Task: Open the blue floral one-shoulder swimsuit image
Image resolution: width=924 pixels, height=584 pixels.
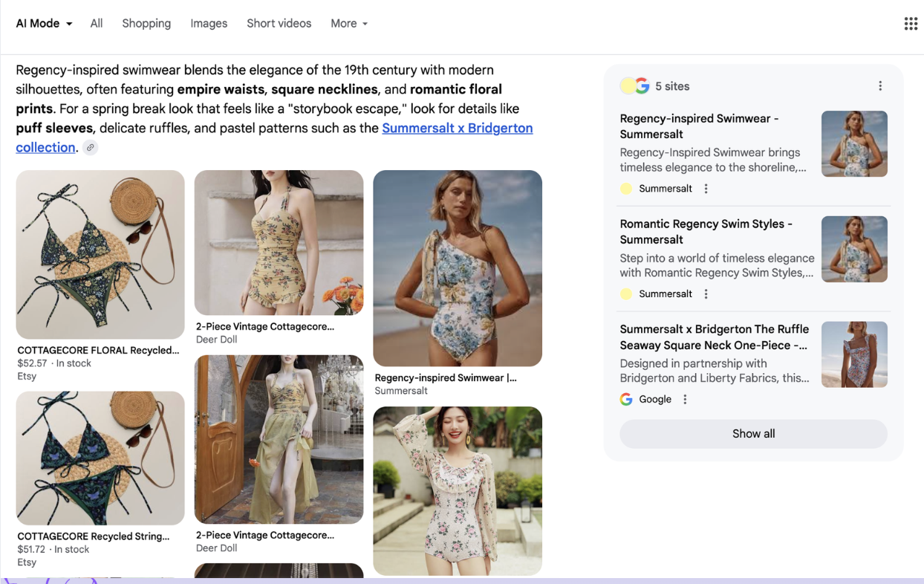Action: coord(458,268)
